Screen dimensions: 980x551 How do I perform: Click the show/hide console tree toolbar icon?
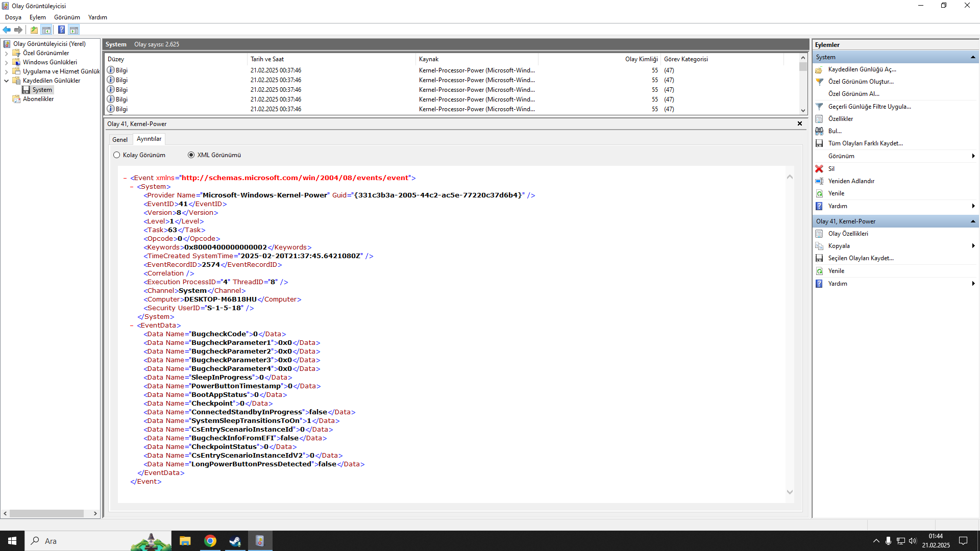pyautogui.click(x=46, y=30)
